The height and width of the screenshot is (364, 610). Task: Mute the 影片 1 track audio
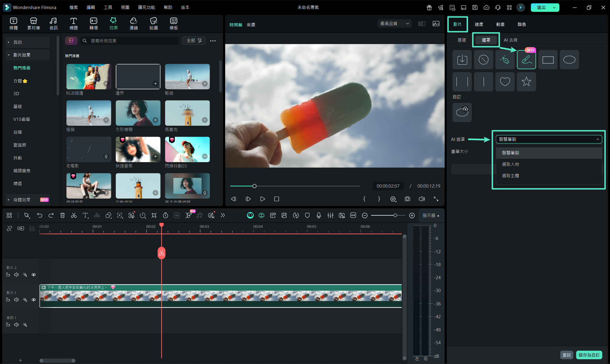[16, 300]
